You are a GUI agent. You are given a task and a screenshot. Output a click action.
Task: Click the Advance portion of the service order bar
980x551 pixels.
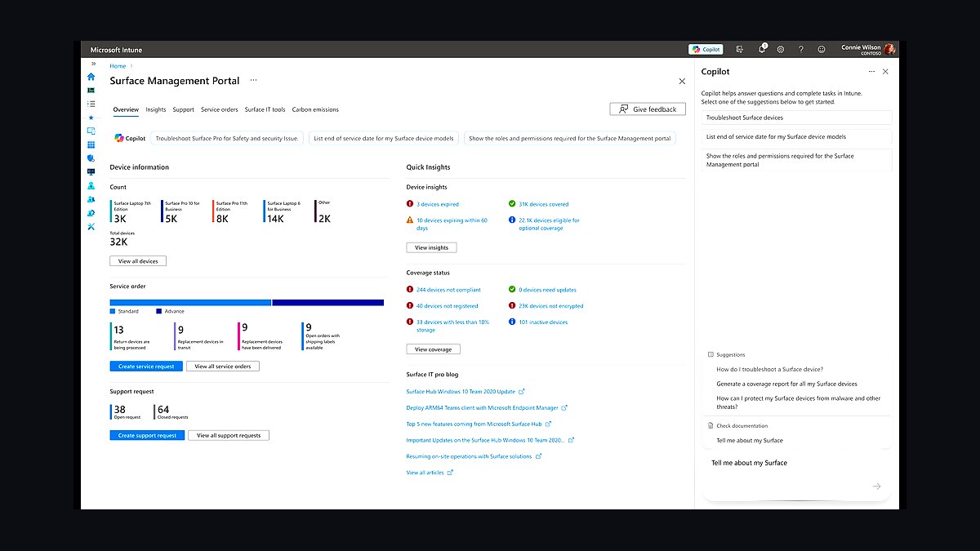click(x=327, y=302)
